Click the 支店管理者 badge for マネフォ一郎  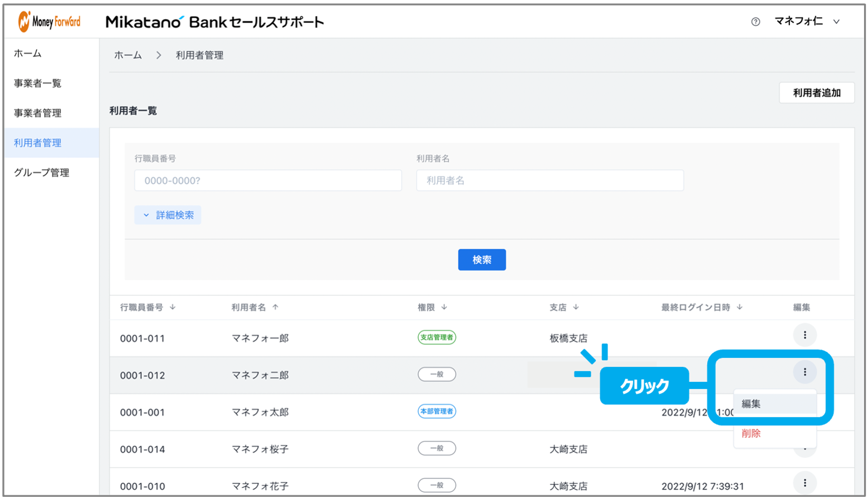[437, 337]
